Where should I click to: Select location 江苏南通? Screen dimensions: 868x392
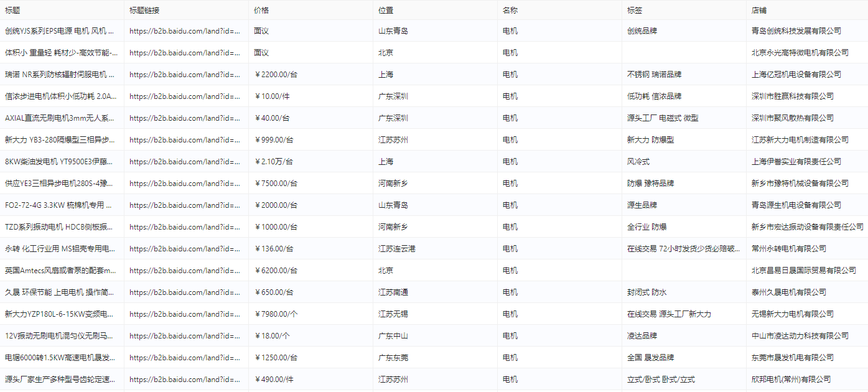[393, 292]
